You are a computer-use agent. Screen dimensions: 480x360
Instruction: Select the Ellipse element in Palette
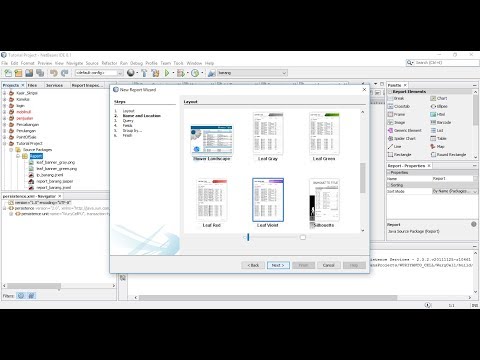[439, 106]
